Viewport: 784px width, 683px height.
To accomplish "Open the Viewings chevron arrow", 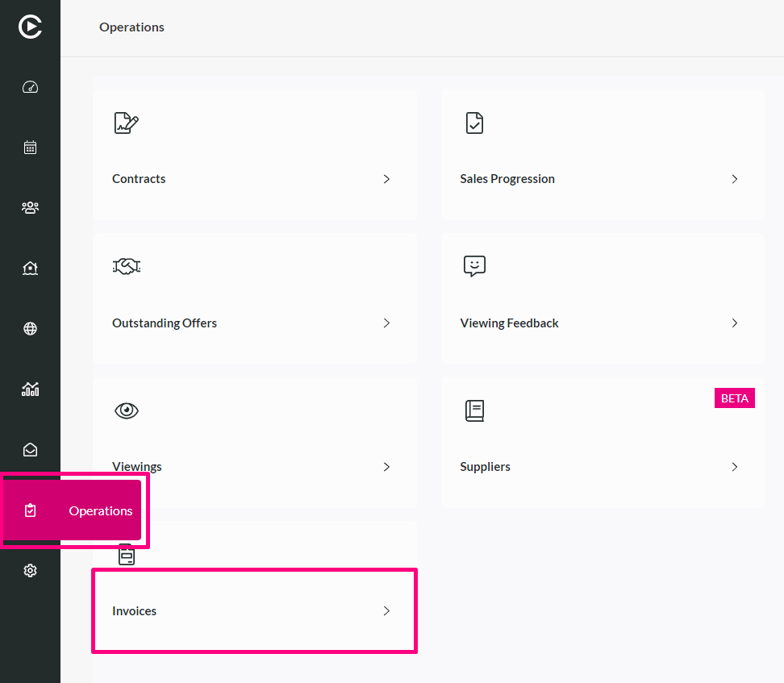I will pos(386,467).
